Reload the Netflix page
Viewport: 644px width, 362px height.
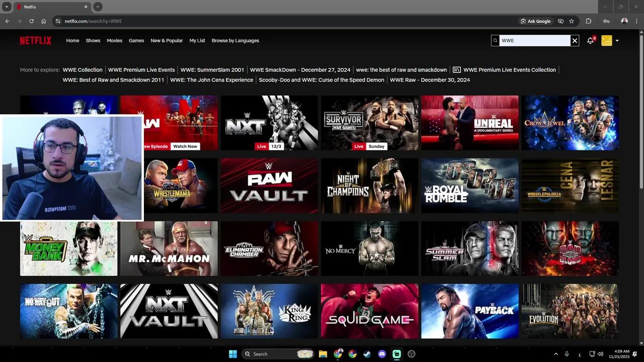[31, 21]
